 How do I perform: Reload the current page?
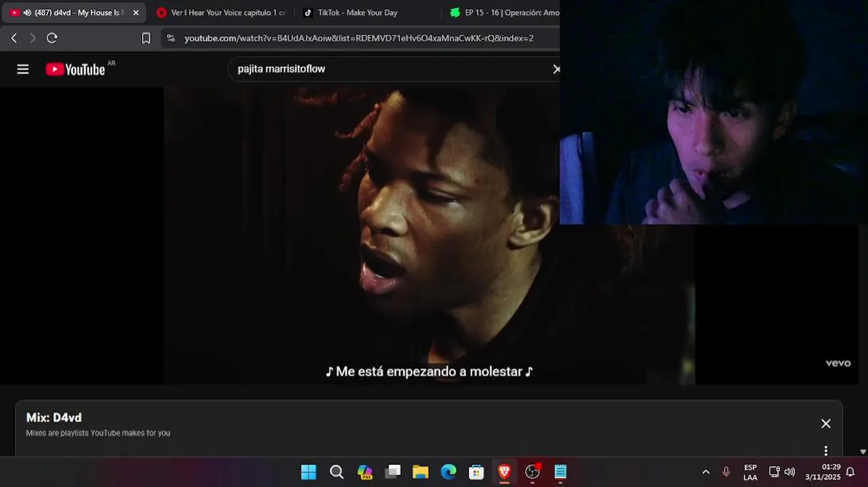(x=52, y=38)
